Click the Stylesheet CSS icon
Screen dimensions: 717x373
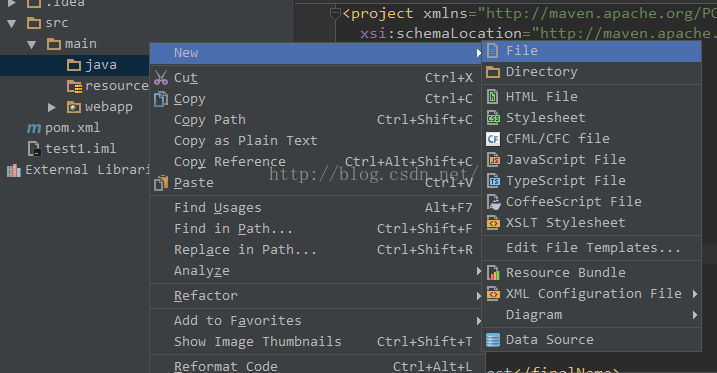point(493,118)
